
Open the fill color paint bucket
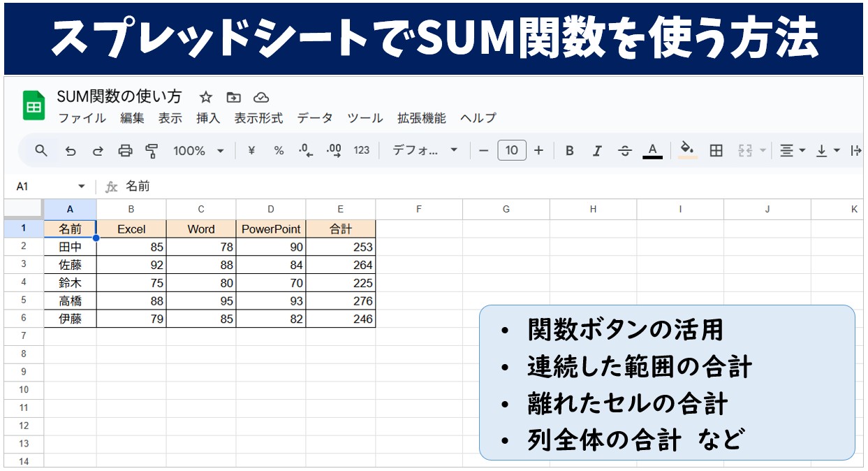[x=688, y=150]
